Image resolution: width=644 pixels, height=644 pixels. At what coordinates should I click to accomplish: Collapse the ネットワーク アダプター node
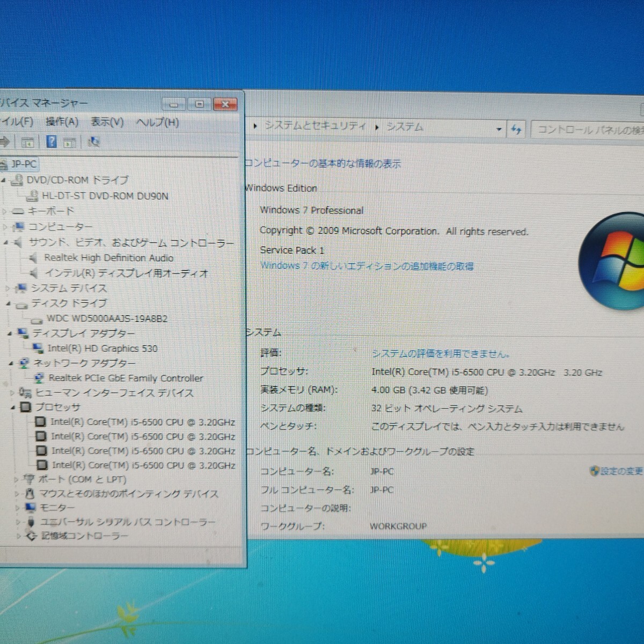[x=11, y=363]
